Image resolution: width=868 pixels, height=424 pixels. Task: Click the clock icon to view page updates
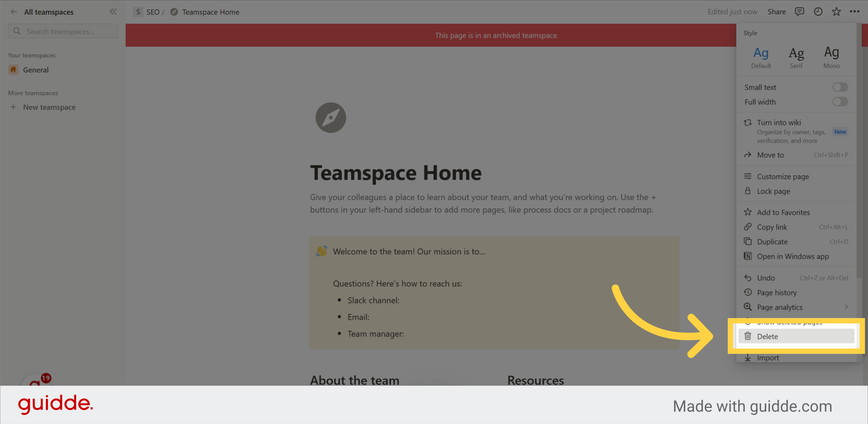[x=818, y=12]
